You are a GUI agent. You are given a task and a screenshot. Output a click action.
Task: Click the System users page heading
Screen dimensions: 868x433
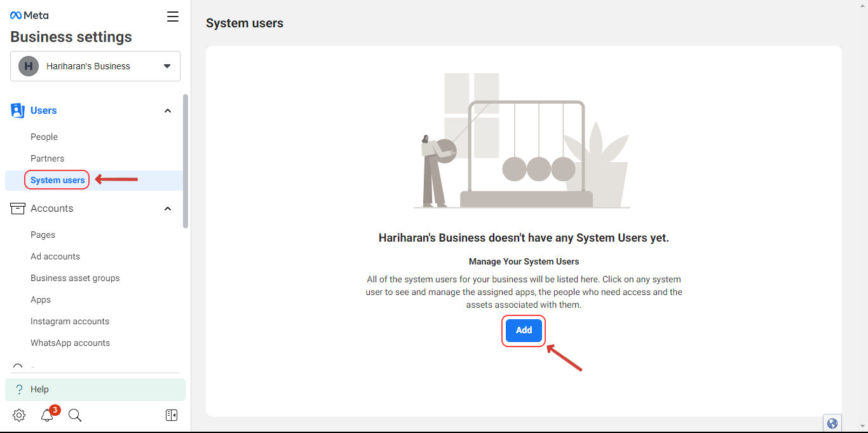pos(245,23)
